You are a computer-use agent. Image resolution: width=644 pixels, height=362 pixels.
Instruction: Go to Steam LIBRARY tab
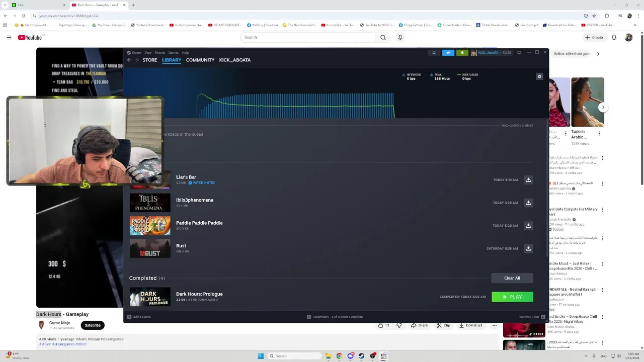[172, 60]
